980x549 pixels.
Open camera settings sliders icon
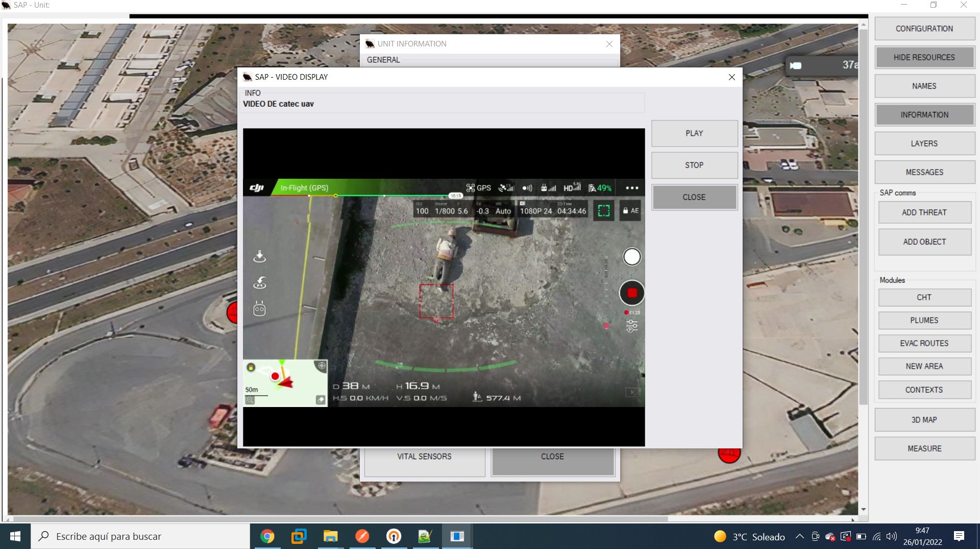coord(632,326)
